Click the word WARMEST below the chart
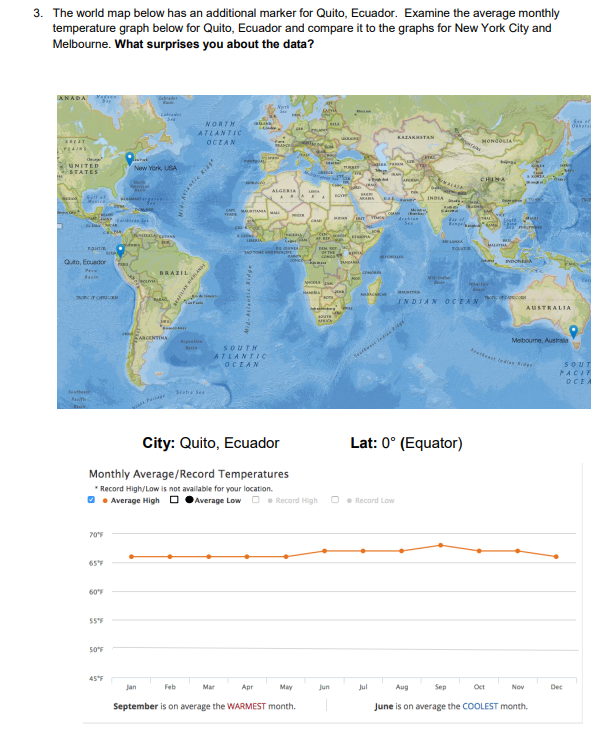 point(246,706)
